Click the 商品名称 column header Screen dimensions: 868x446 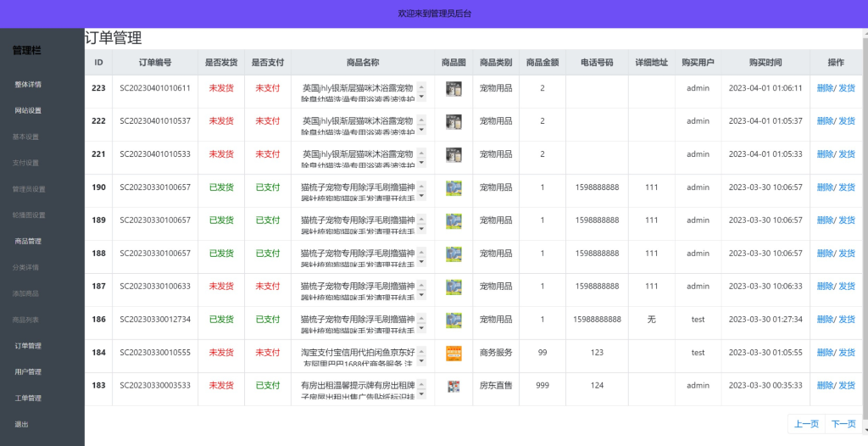[363, 63]
